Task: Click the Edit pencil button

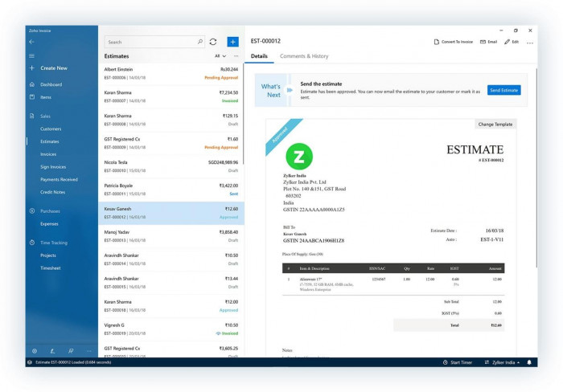Action: (x=512, y=42)
